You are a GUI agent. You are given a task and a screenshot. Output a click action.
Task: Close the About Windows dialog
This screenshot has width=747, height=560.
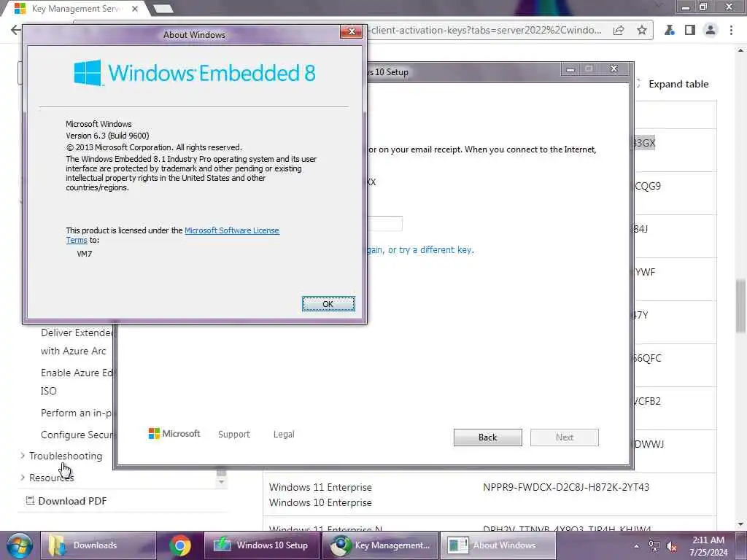pyautogui.click(x=352, y=31)
